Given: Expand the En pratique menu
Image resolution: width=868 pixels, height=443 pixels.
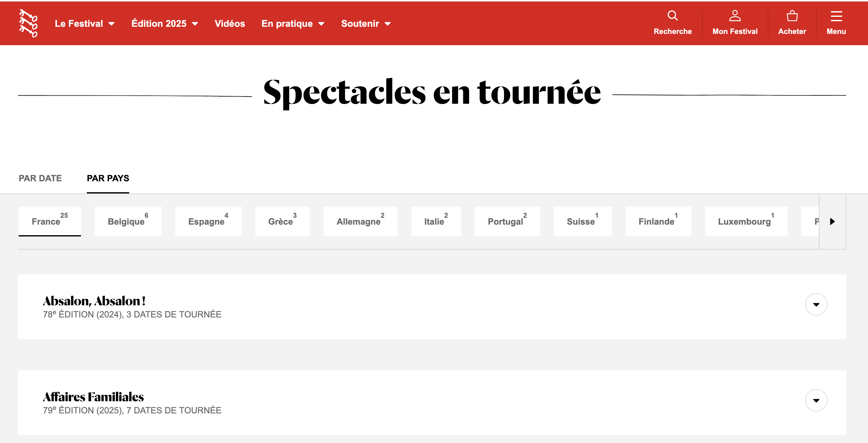Looking at the screenshot, I should (292, 24).
